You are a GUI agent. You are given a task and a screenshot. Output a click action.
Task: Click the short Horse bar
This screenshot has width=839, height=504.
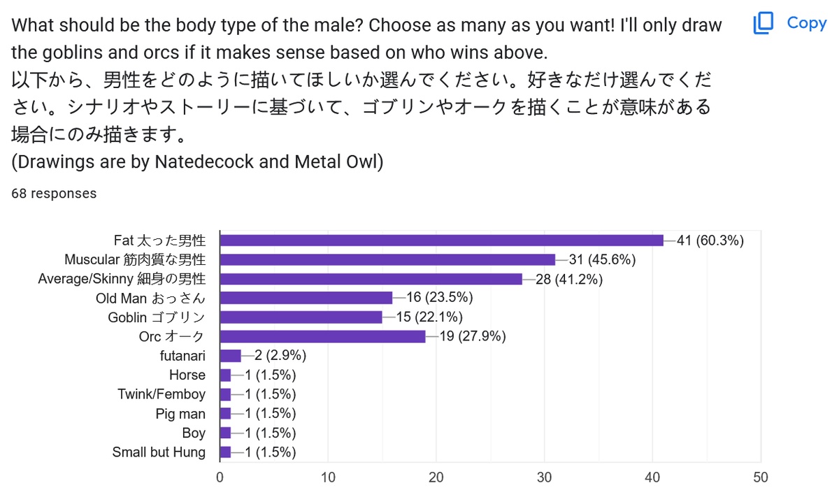pyautogui.click(x=225, y=375)
